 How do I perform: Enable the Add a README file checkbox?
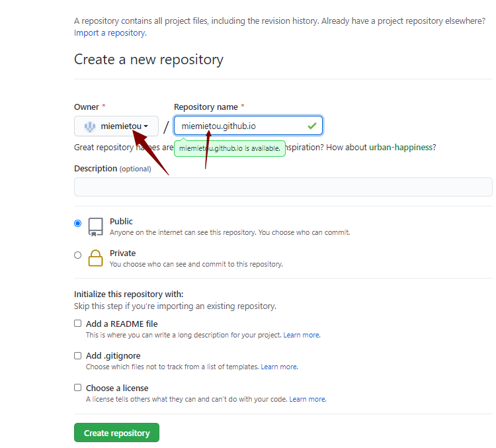(x=77, y=323)
